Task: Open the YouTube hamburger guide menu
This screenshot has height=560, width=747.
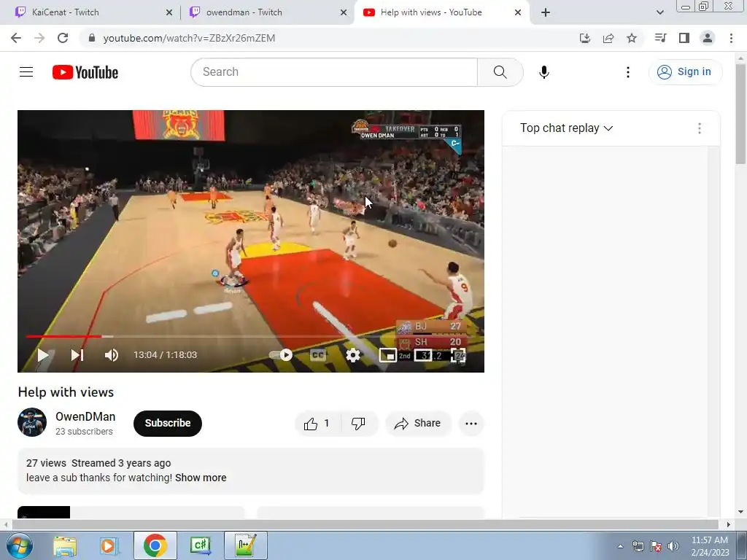Action: tap(26, 72)
